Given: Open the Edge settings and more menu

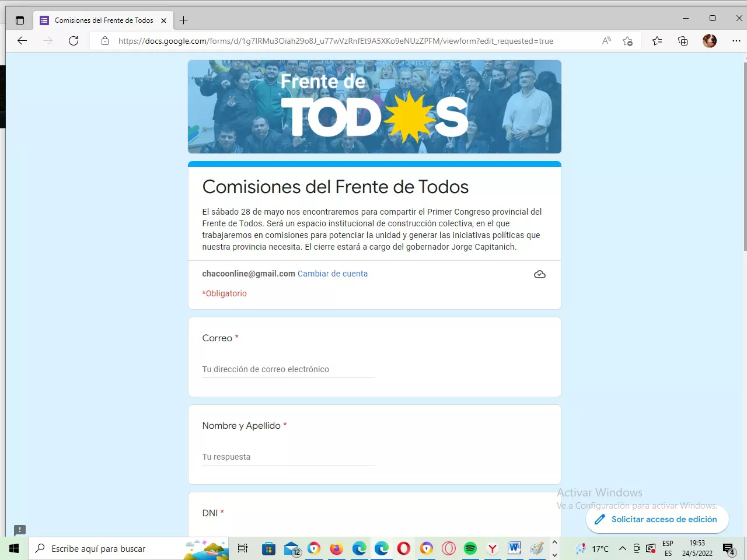Looking at the screenshot, I should (736, 41).
